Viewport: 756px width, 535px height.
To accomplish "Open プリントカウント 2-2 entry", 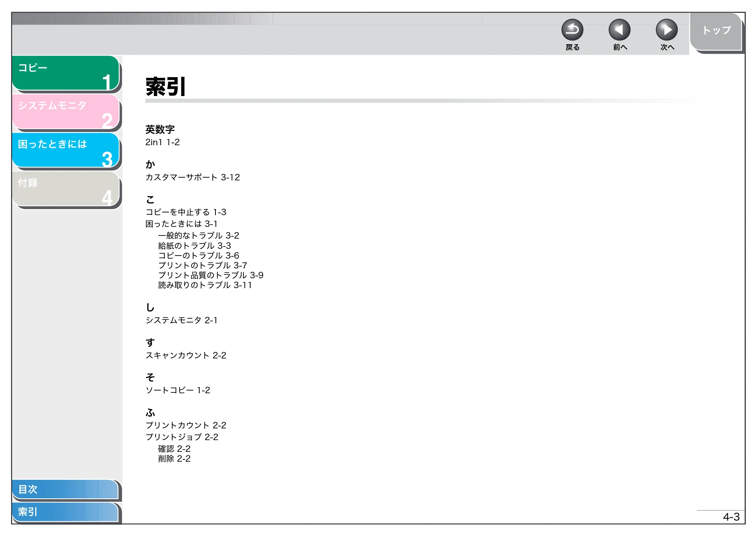I will pyautogui.click(x=186, y=425).
